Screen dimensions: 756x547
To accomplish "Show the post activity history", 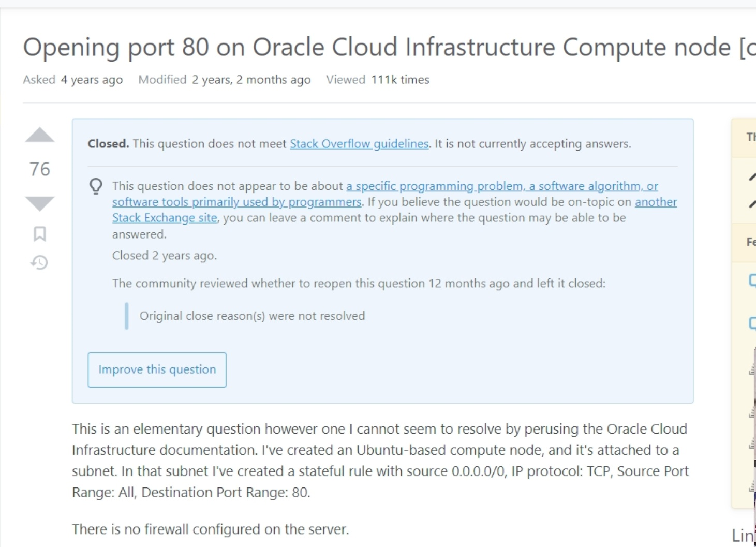I will coord(39,262).
